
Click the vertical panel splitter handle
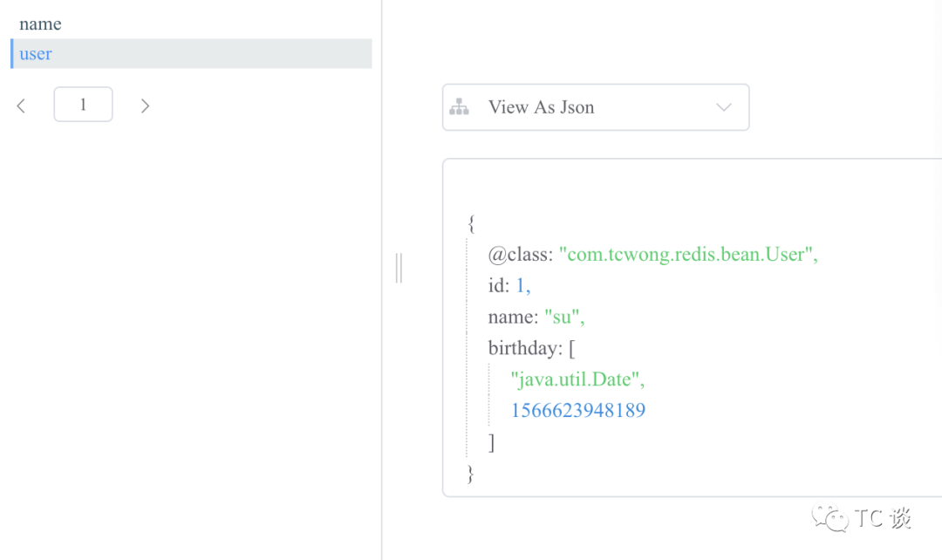399,268
